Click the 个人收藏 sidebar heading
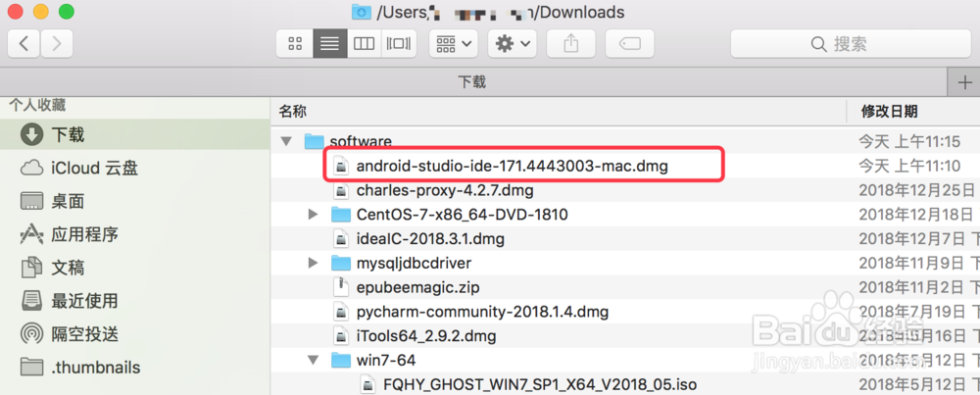 coord(37,105)
